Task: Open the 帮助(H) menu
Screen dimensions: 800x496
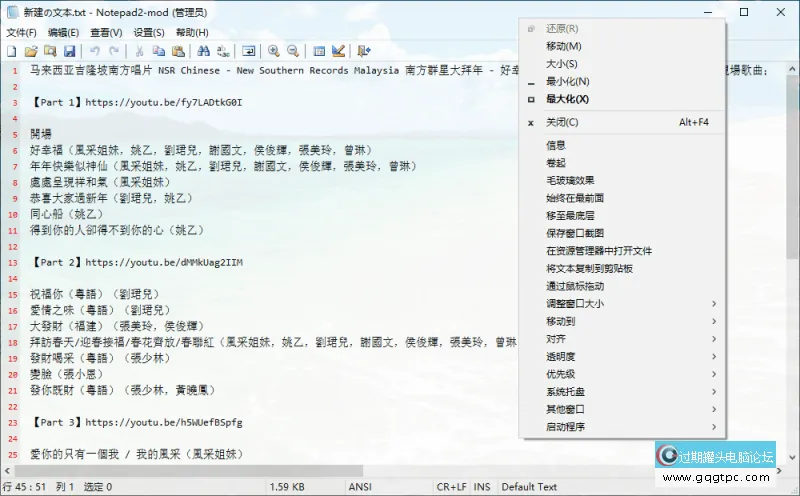Action: 192,33
